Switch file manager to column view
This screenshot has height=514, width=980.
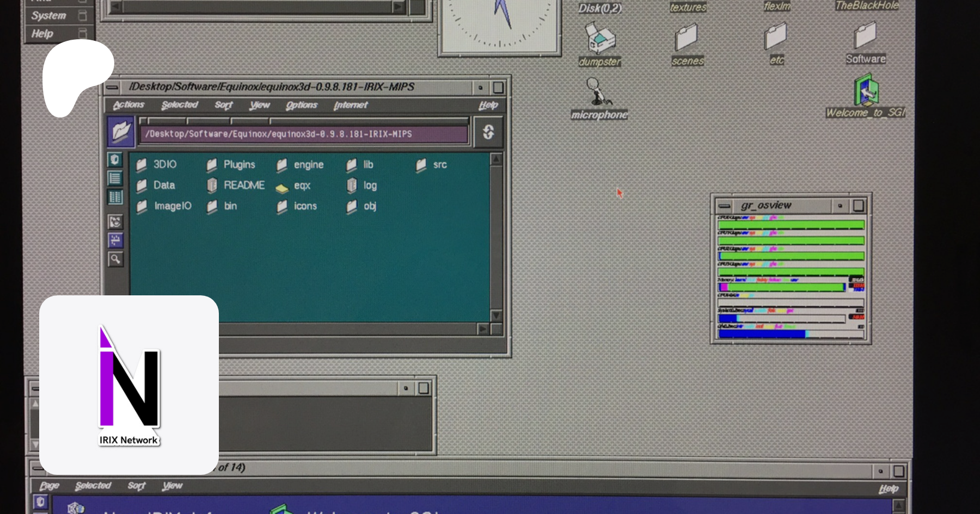(115, 197)
